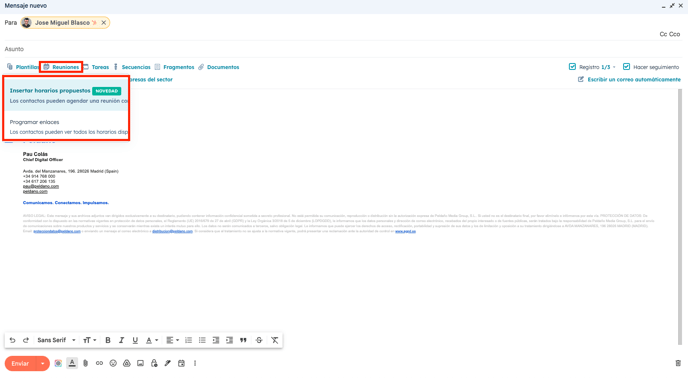Image resolution: width=688 pixels, height=378 pixels.
Task: Insert a bulleted list
Action: [202, 340]
